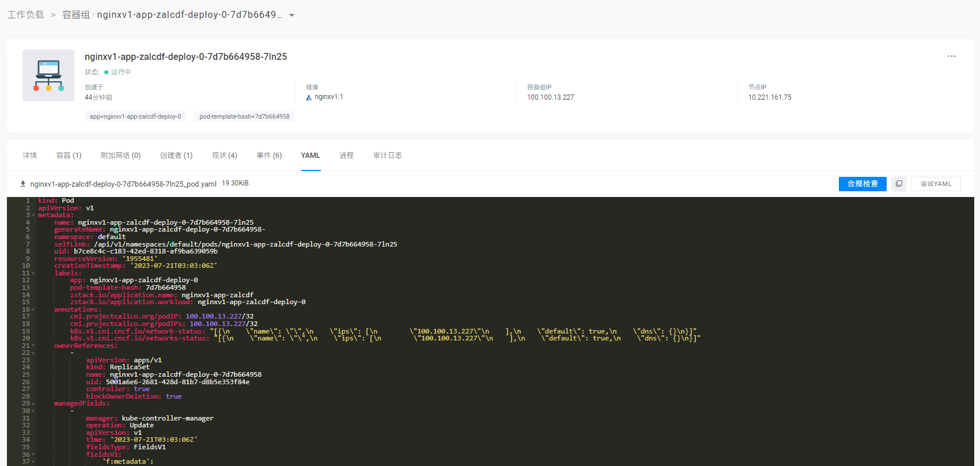980x466 pixels.
Task: Go to 工作负载 breadcrumb link
Action: (x=25, y=15)
